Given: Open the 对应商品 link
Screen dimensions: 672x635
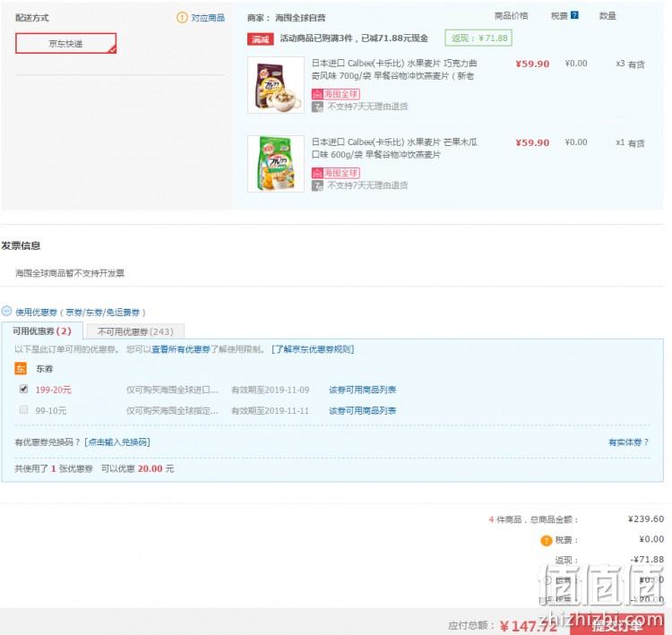Looking at the screenshot, I should [x=208, y=18].
